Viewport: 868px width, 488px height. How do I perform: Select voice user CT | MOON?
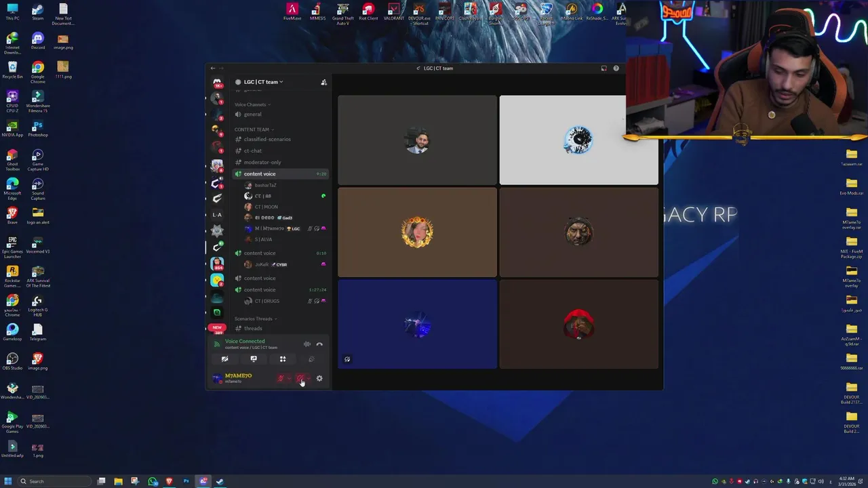coord(285,207)
